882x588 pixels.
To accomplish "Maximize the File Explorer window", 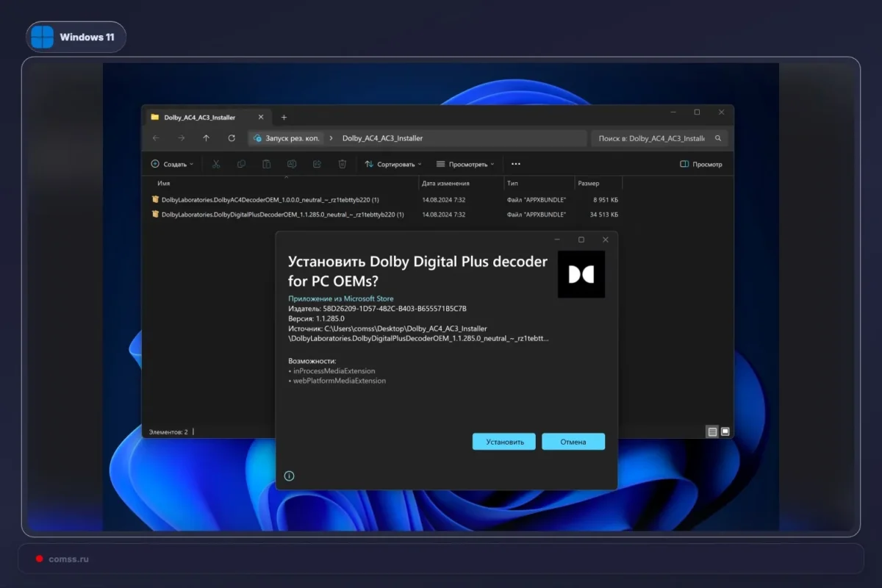I will 697,112.
